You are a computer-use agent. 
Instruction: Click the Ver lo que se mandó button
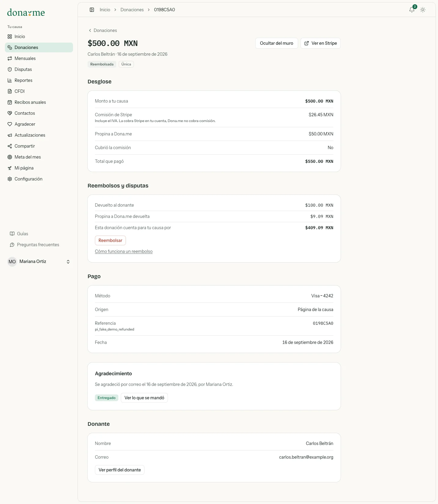tap(144, 398)
